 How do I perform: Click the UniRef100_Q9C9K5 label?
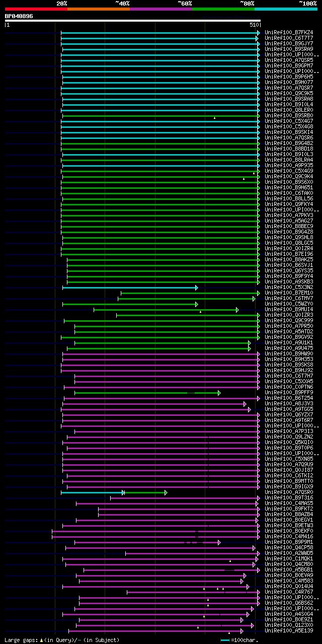289,93
